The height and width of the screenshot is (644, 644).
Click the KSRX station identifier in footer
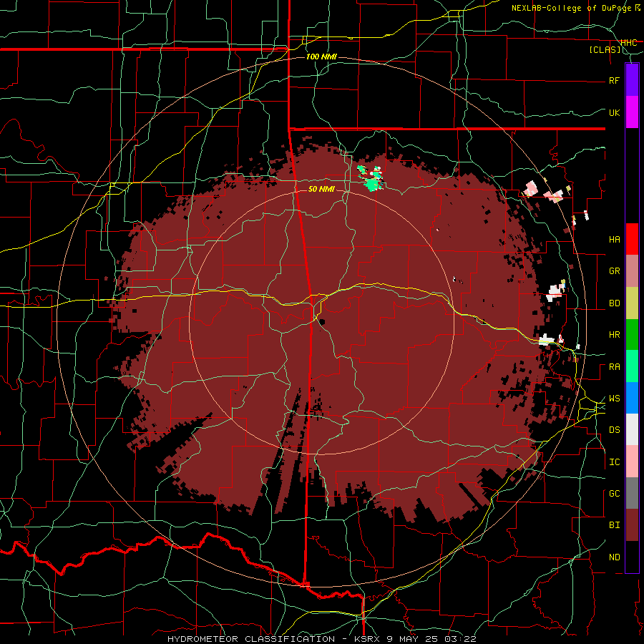(x=367, y=639)
